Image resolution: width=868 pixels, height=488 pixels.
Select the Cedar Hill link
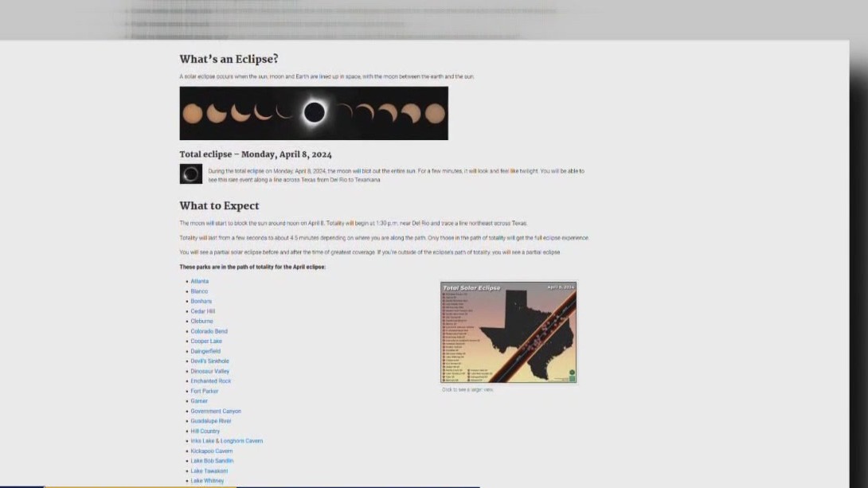202,311
